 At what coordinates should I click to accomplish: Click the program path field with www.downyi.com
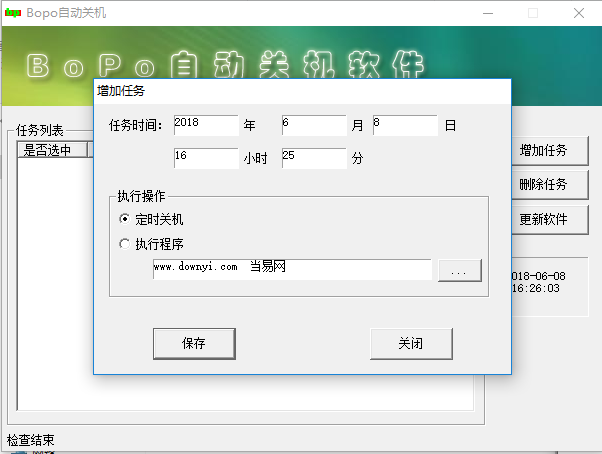[292, 269]
